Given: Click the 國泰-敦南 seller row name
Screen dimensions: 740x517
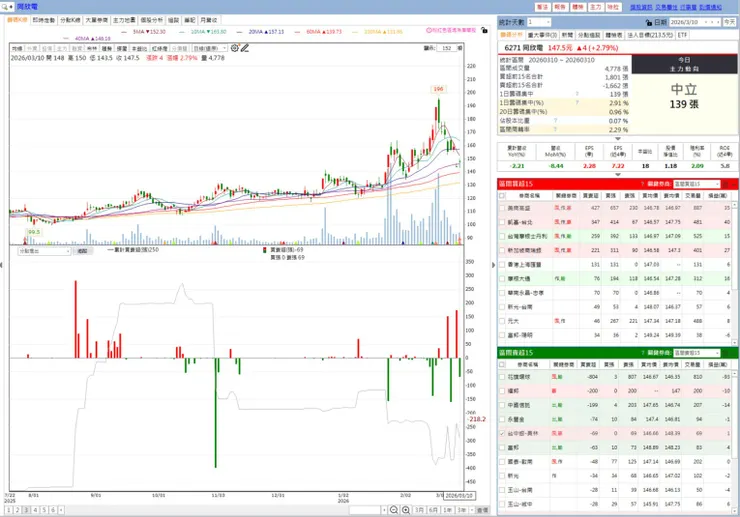Looking at the screenshot, I should pos(520,462).
